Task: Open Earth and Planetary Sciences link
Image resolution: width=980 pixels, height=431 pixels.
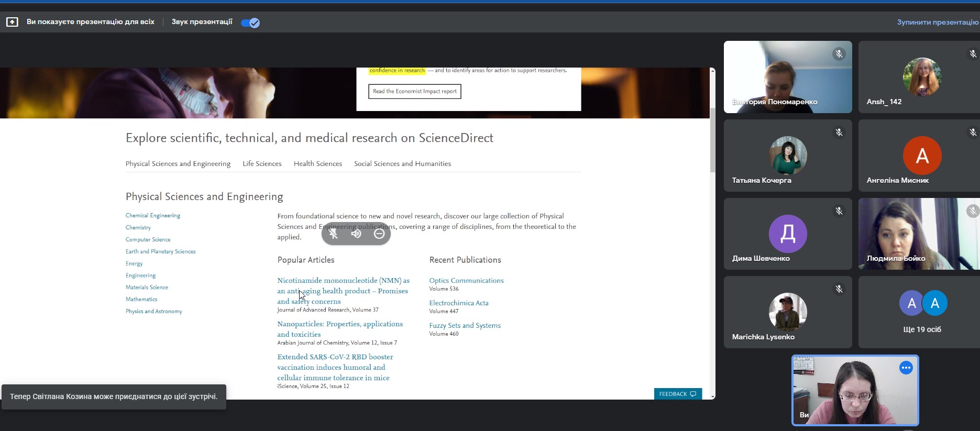Action: [160, 251]
